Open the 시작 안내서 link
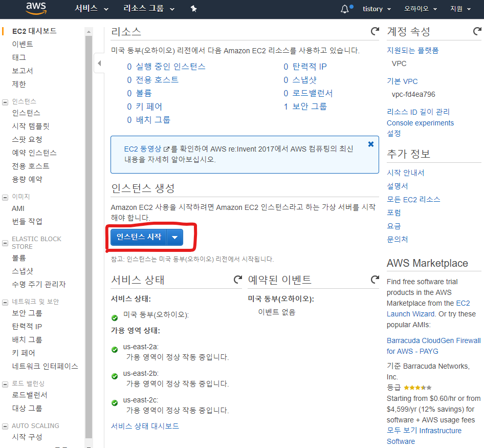This screenshot has height=448, width=484. pyautogui.click(x=406, y=173)
